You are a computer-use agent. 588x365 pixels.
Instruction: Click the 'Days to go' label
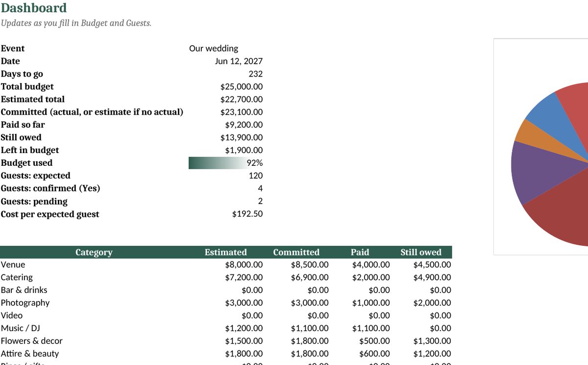point(22,74)
